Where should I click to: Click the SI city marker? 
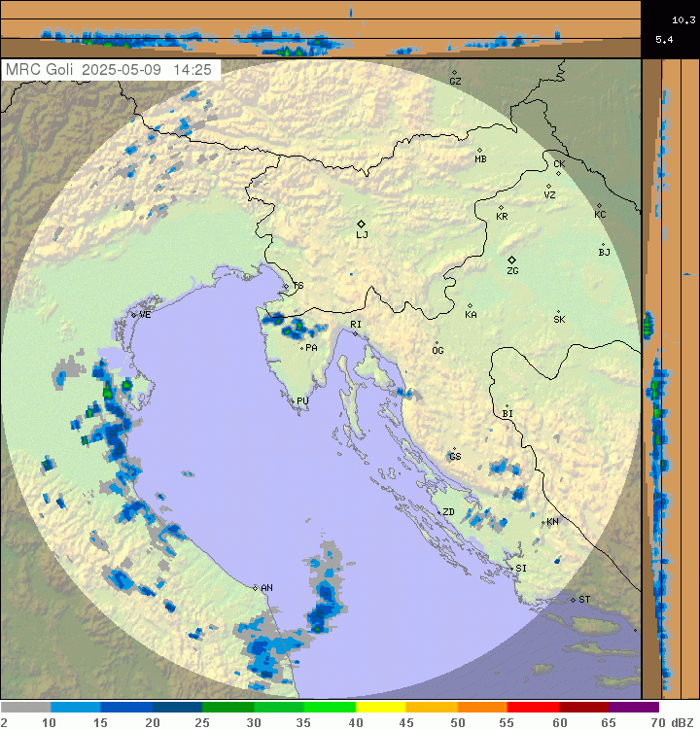511,569
